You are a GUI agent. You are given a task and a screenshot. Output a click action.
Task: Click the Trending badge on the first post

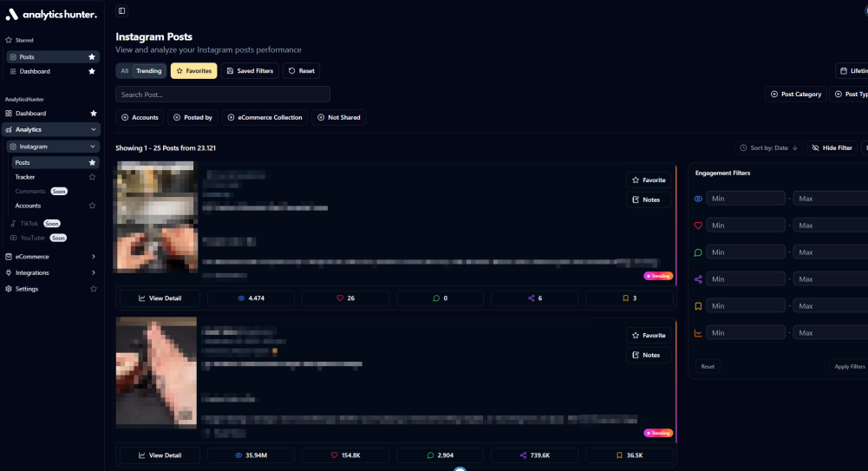tap(657, 276)
